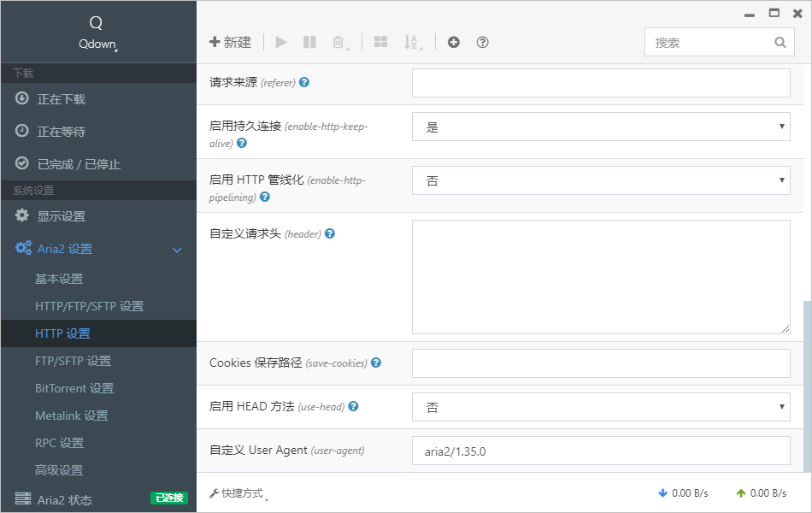Maximize the Qdown window
The image size is (812, 513).
[x=774, y=13]
